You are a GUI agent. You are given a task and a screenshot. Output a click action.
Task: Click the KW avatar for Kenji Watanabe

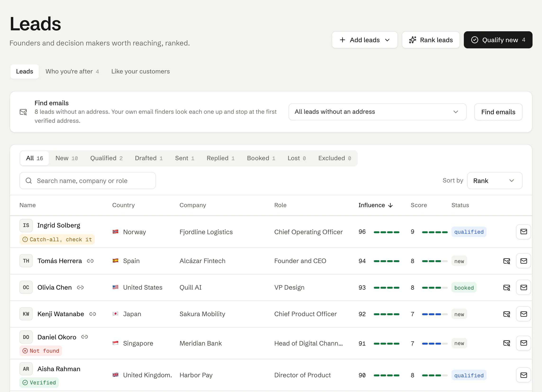[x=26, y=314]
